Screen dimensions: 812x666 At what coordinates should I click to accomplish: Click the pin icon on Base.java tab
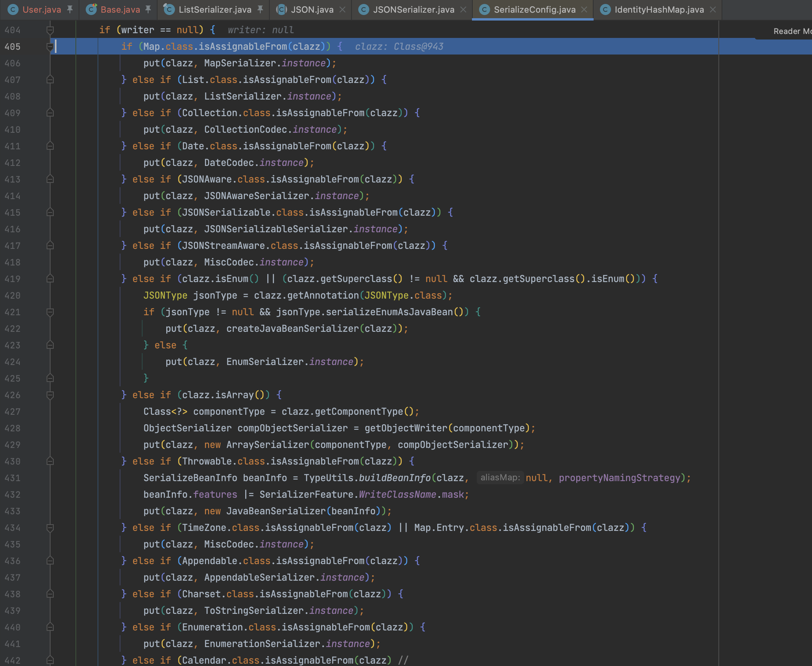[148, 9]
